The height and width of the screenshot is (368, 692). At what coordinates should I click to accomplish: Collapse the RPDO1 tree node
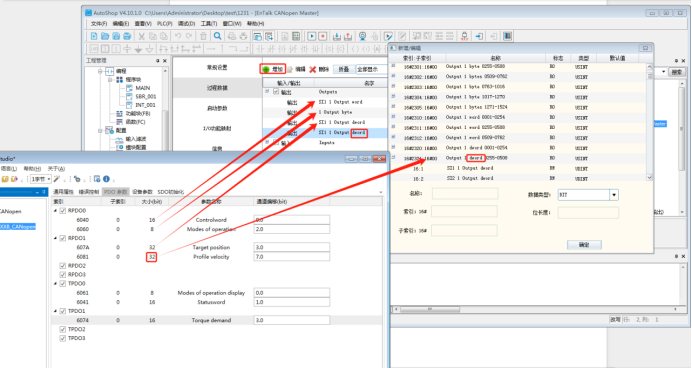pyautogui.click(x=56, y=238)
